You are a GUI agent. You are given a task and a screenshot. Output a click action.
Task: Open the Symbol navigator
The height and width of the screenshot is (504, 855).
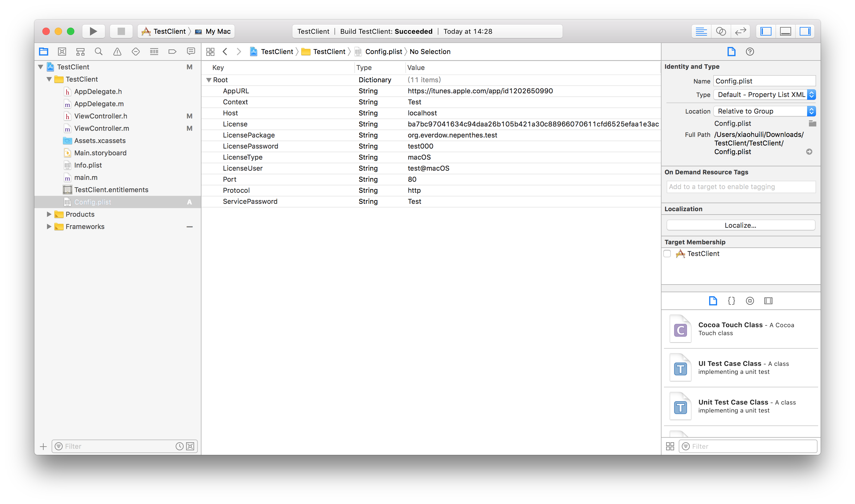click(x=80, y=52)
